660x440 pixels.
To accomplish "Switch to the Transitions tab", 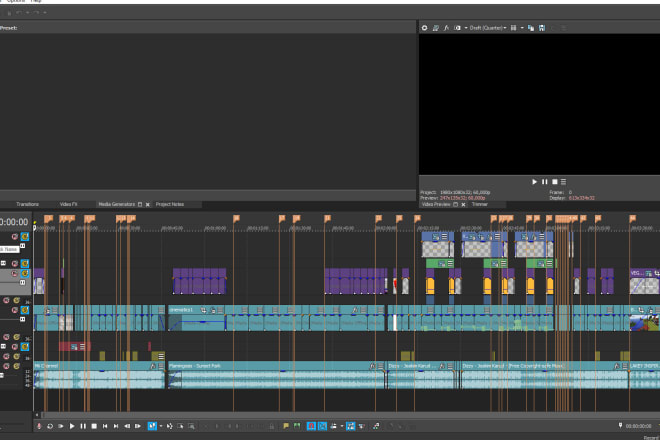I will 28,203.
